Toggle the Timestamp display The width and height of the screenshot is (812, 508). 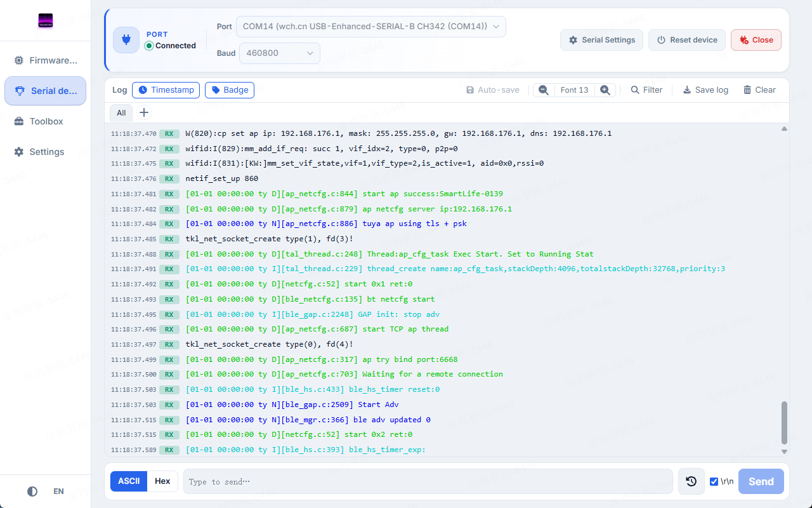coord(166,90)
